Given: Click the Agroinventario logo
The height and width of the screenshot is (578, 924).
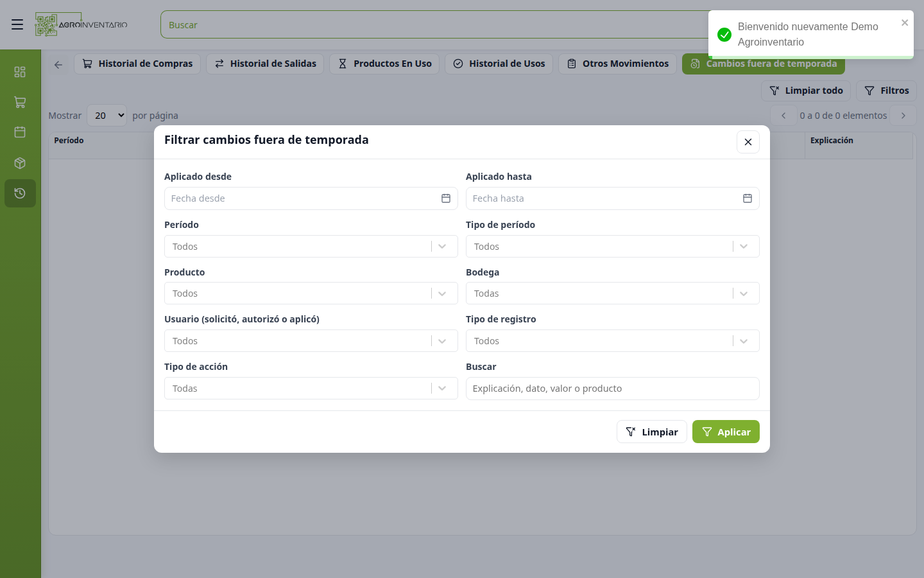Looking at the screenshot, I should point(81,24).
